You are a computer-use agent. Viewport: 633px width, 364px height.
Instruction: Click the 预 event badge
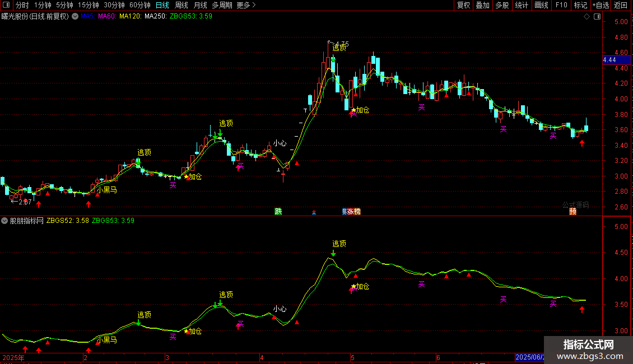click(573, 212)
